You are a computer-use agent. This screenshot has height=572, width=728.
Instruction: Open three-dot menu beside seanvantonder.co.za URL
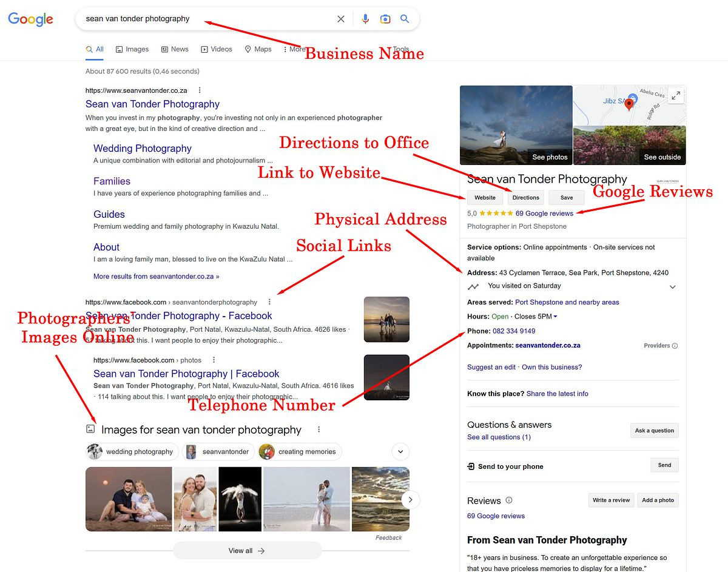click(200, 90)
